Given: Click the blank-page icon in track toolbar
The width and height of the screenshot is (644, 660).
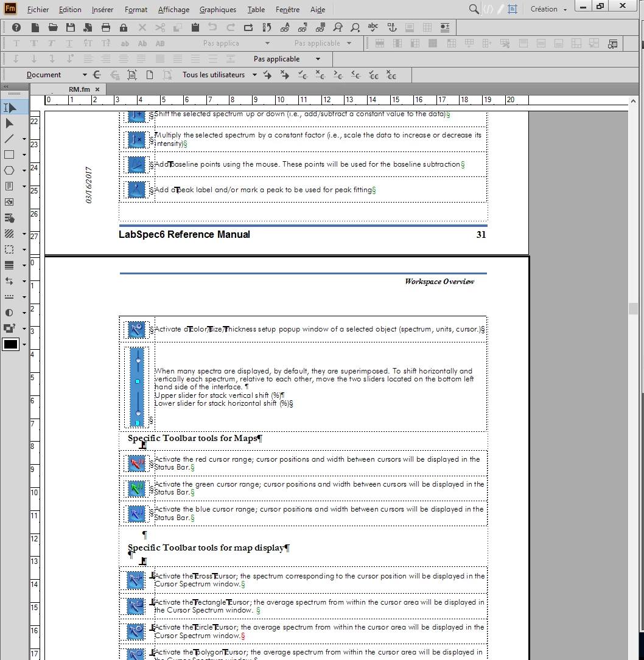Looking at the screenshot, I should 150,75.
